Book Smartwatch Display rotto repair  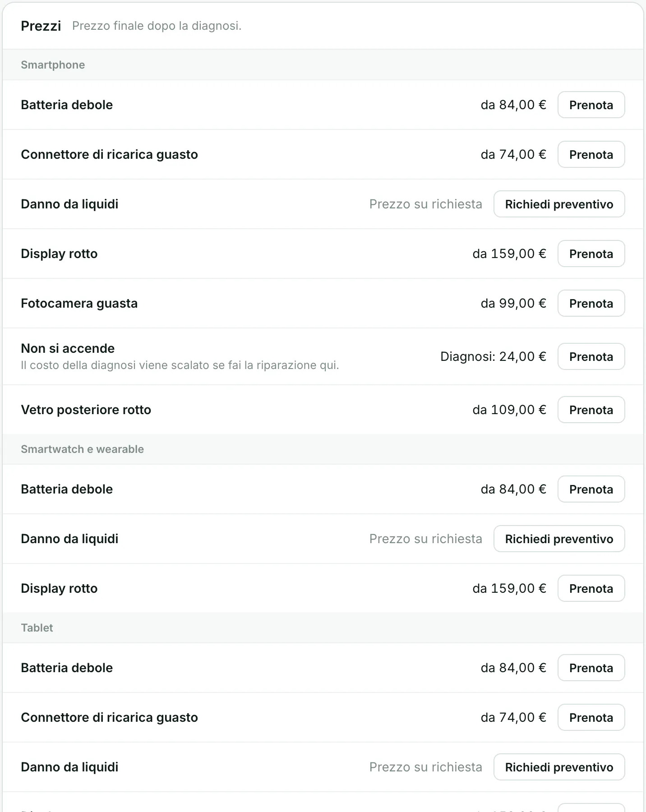tap(591, 588)
